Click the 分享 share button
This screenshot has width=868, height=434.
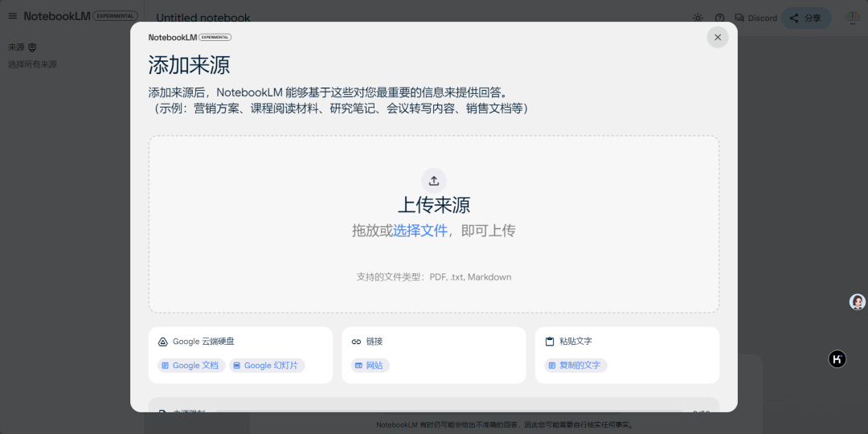[x=806, y=18]
